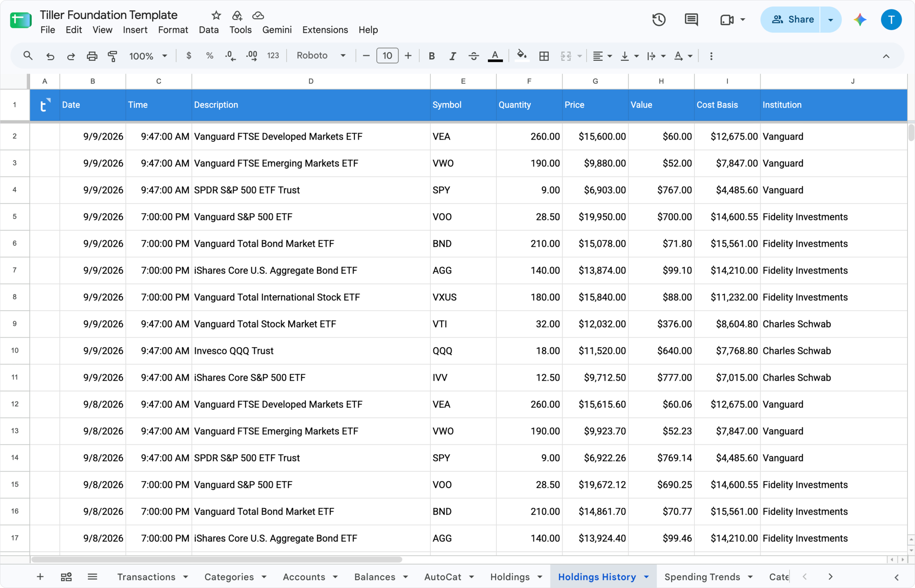This screenshot has width=915, height=588.
Task: Open the text color picker
Action: coord(495,56)
